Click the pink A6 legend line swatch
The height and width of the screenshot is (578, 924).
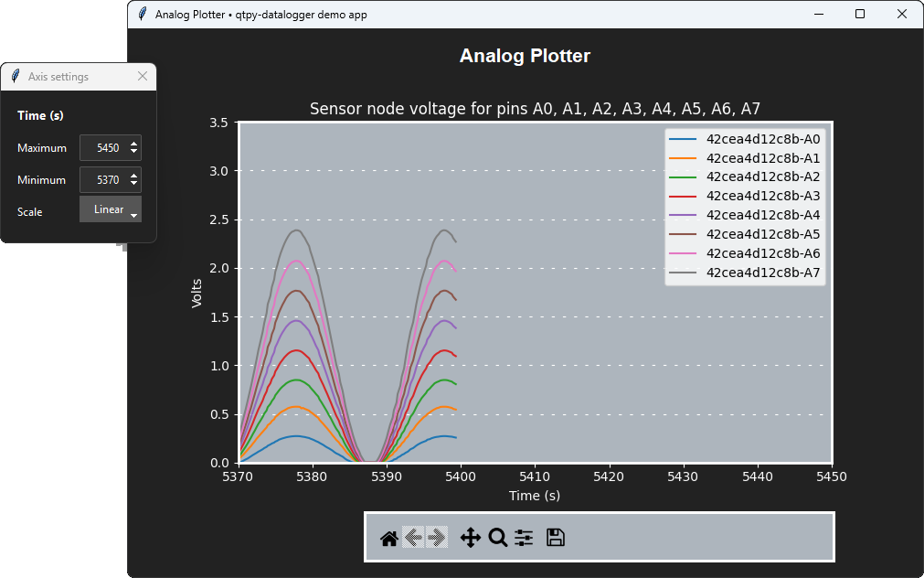683,253
